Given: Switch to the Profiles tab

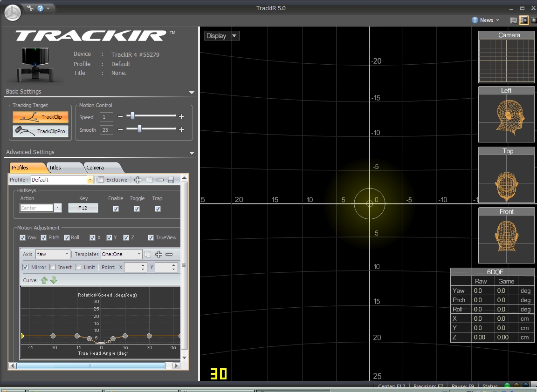Looking at the screenshot, I should point(26,168).
